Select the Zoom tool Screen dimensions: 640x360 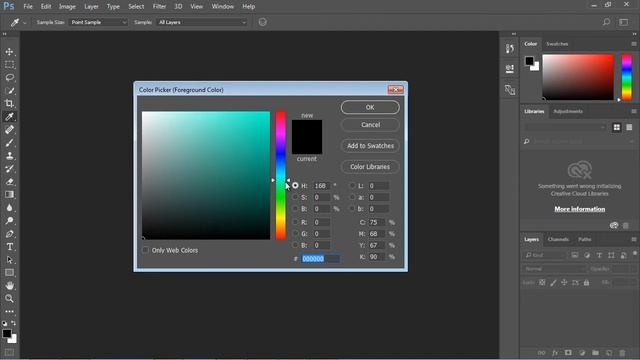(x=9, y=299)
